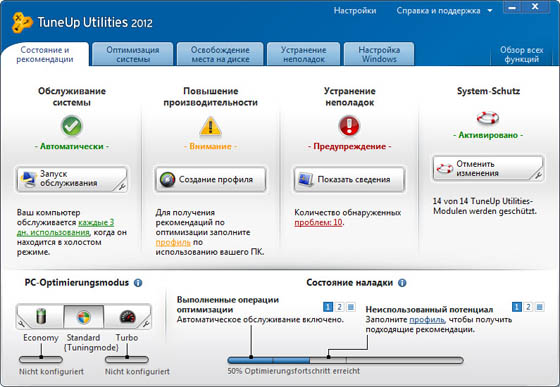Expand Справка и поддержка dropdown arrow
This screenshot has width=560, height=387.
[490, 11]
